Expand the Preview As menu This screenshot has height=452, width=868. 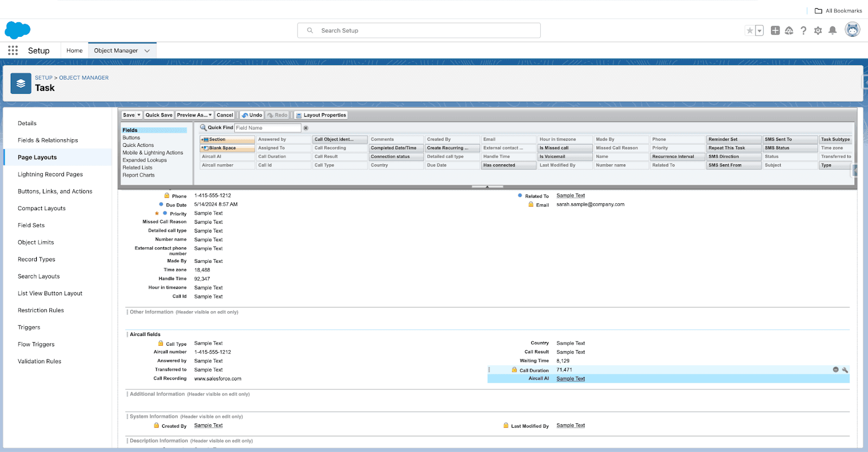(x=194, y=115)
